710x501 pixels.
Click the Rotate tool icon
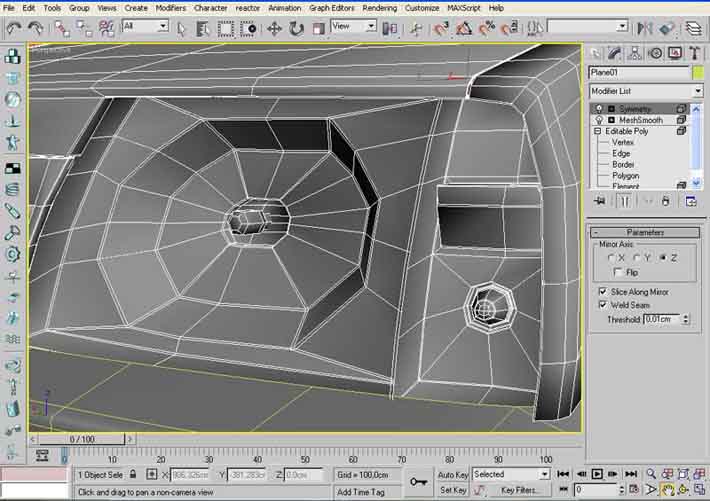click(296, 29)
